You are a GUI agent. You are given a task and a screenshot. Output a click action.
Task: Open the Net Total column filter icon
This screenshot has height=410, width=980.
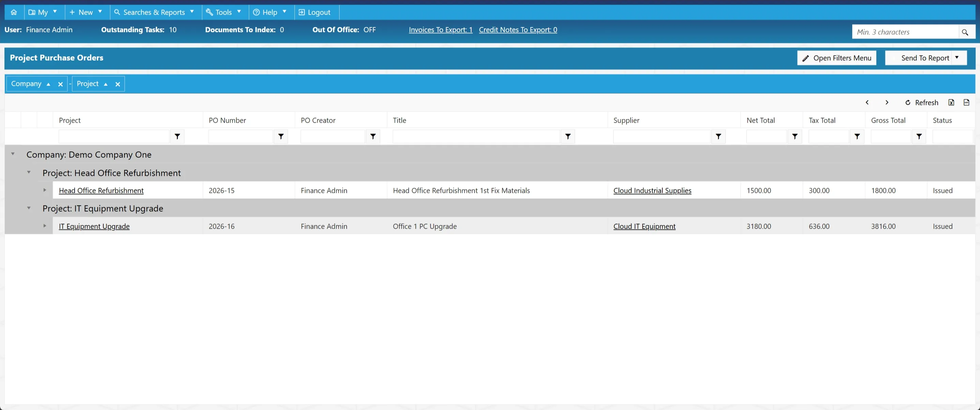point(795,137)
